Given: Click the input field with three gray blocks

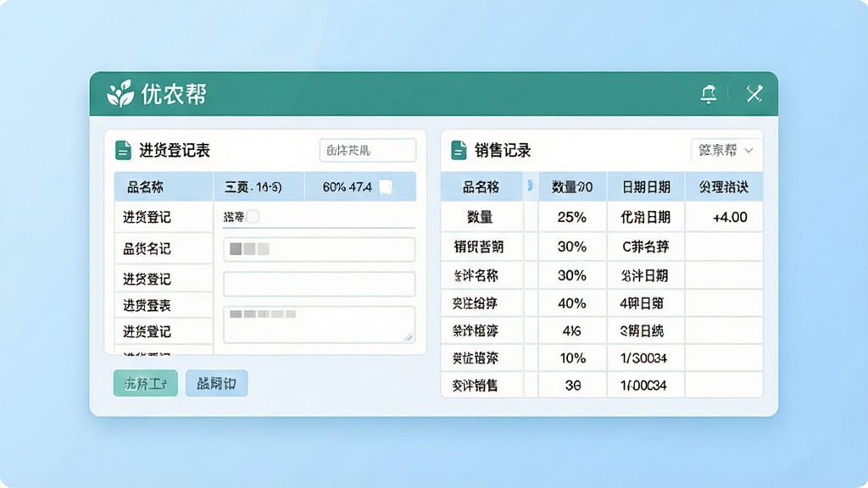Looking at the screenshot, I should point(319,249).
